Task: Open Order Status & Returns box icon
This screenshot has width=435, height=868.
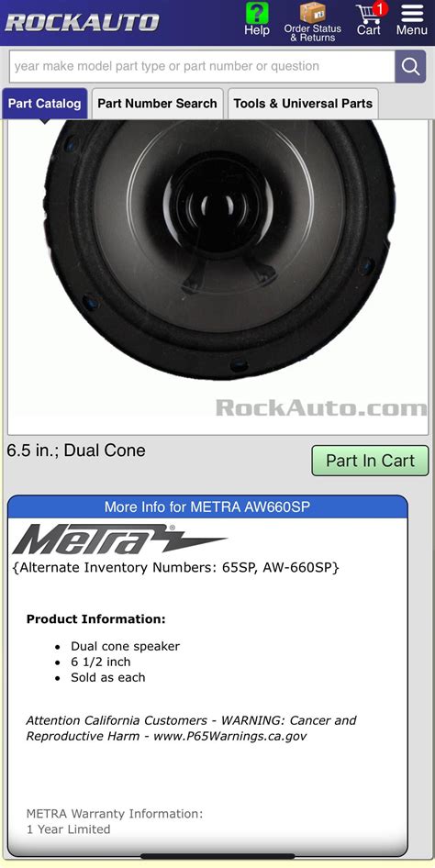Action: coord(313,12)
